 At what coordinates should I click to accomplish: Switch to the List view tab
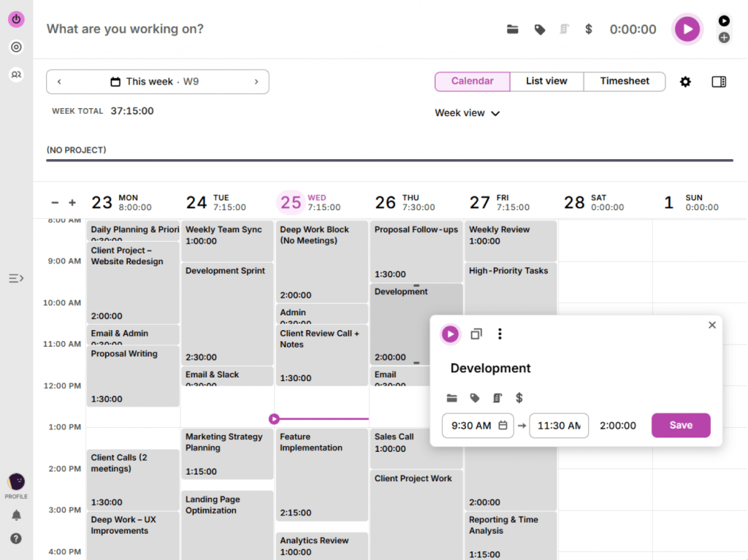coord(546,81)
